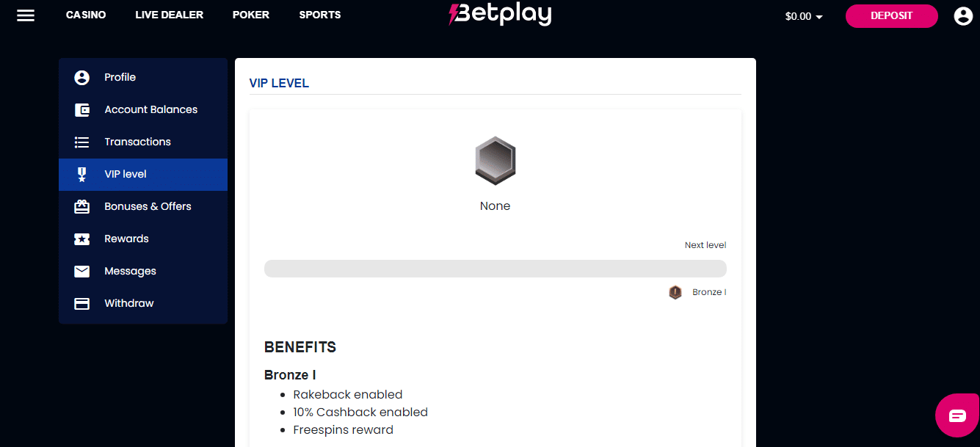Select the Sports navigation item

pyautogui.click(x=320, y=15)
